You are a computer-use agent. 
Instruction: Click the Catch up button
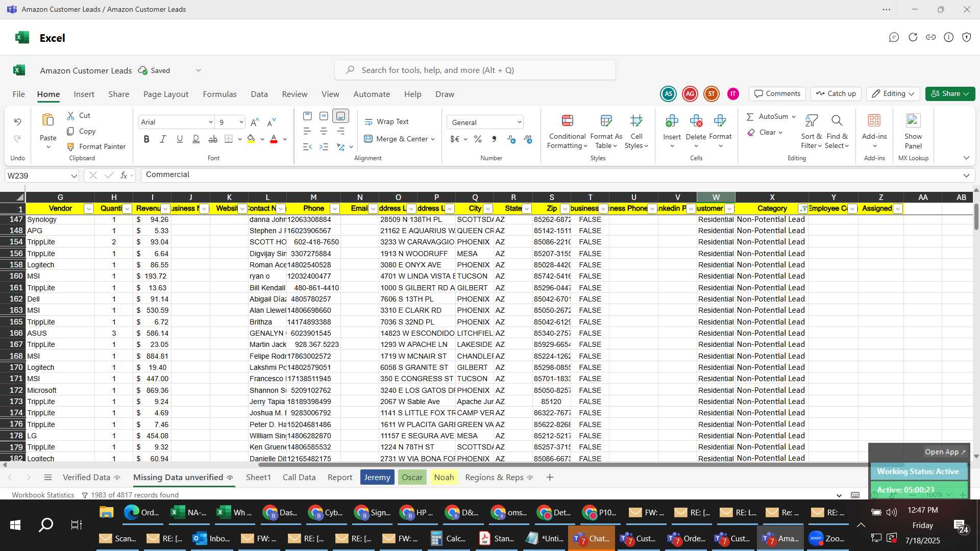point(836,94)
